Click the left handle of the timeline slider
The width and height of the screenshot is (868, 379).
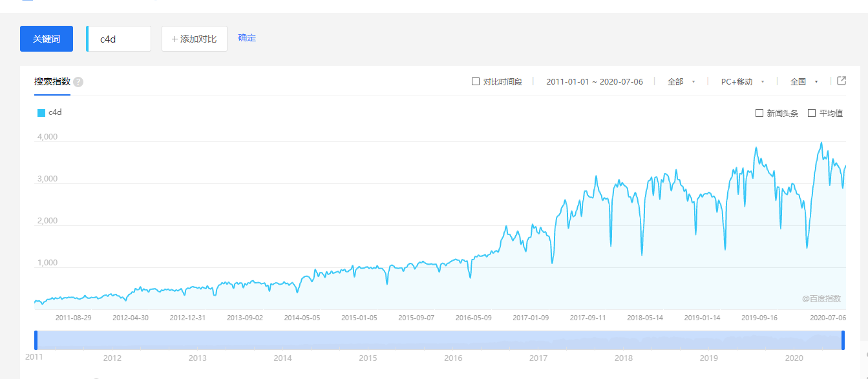click(36, 340)
